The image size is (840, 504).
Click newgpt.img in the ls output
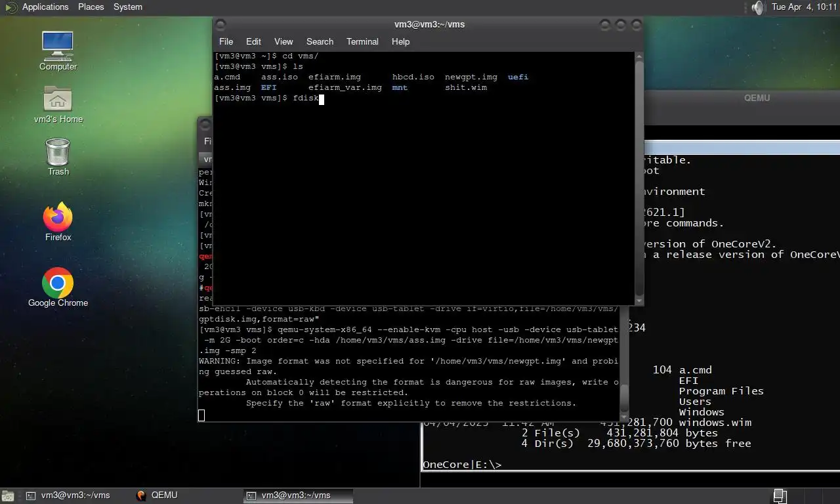[x=471, y=77]
